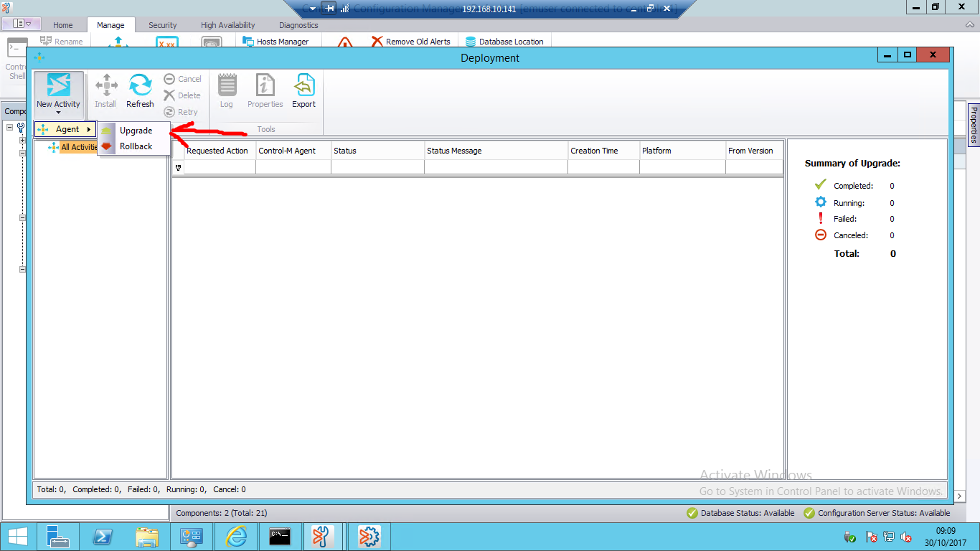Open Internet Explorer from the taskbar
Viewport: 980px width, 551px height.
point(235,537)
